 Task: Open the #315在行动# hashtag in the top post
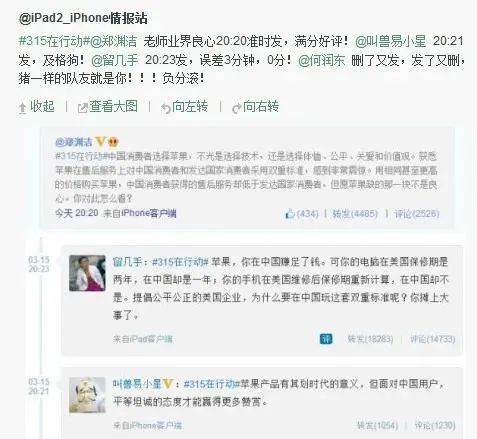pos(54,41)
